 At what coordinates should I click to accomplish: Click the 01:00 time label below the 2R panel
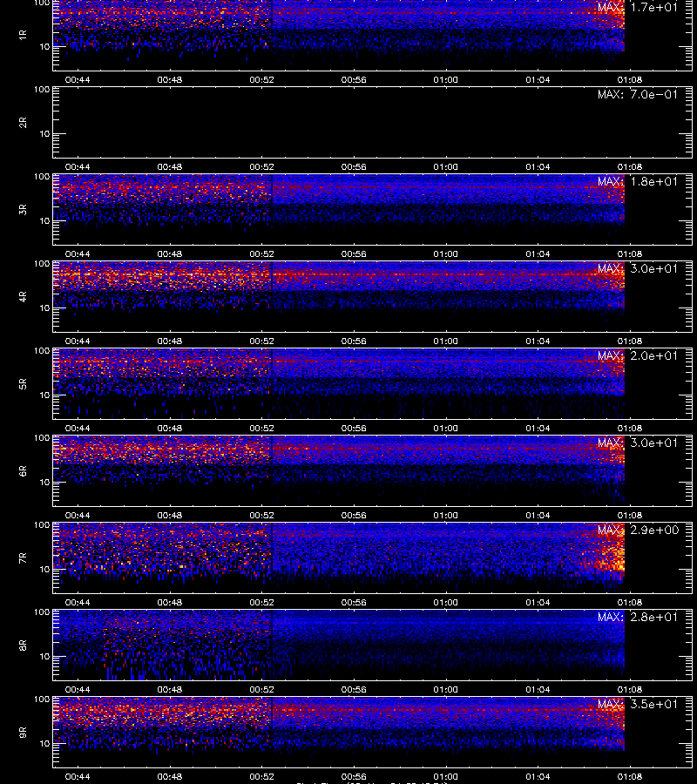click(445, 166)
